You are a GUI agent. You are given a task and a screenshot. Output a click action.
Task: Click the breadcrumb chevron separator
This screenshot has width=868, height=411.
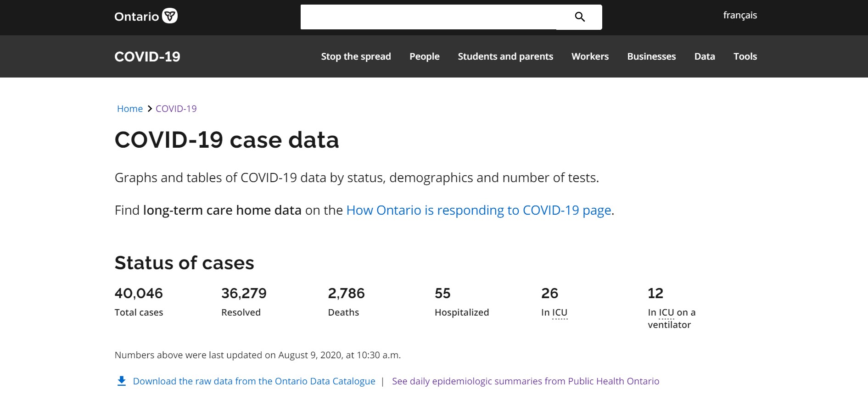point(150,109)
